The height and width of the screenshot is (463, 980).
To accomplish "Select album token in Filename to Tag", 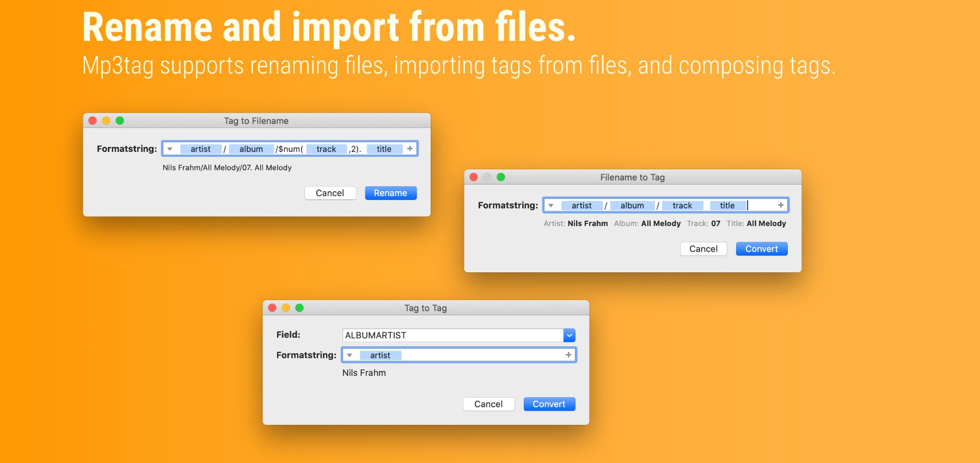I will pos(632,205).
